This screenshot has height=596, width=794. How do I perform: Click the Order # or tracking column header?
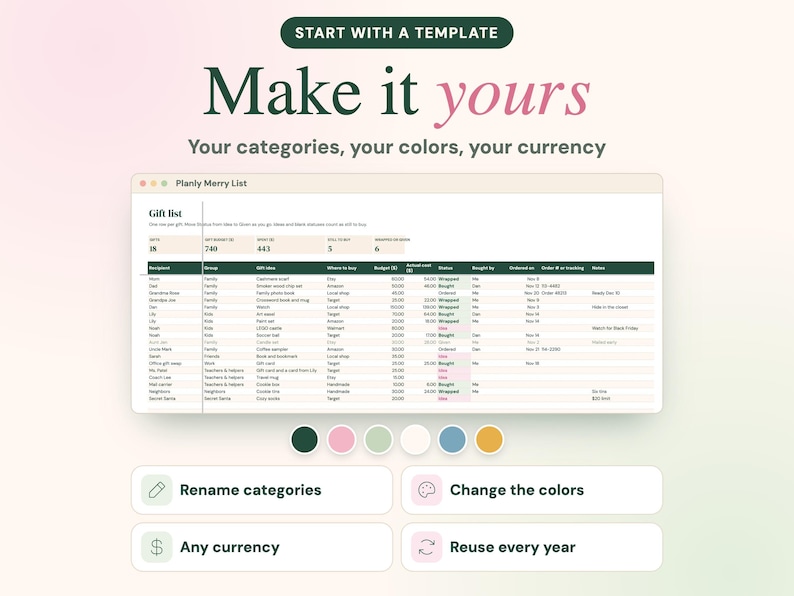[563, 268]
